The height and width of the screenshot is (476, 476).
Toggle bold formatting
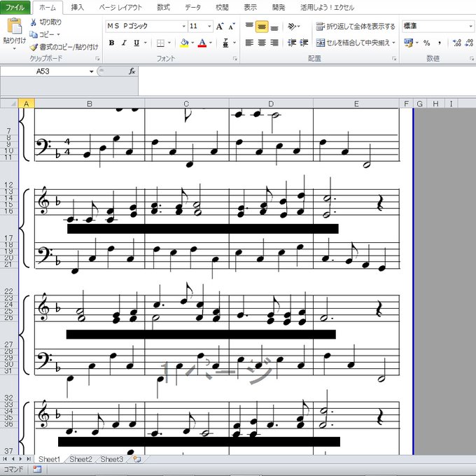(112, 43)
